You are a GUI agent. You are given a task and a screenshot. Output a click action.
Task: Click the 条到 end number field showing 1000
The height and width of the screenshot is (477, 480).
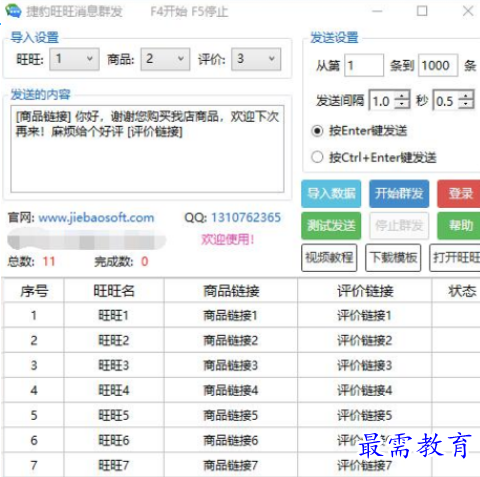point(438,65)
